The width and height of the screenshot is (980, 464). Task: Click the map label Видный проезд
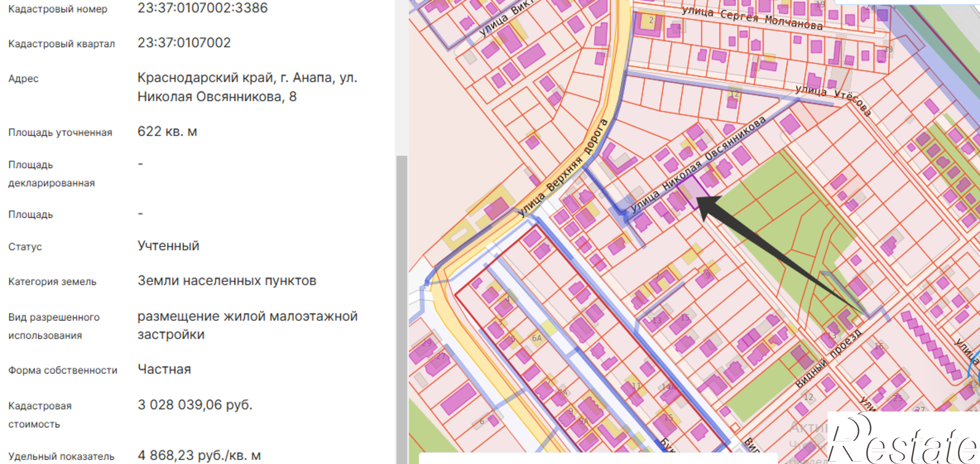pyautogui.click(x=829, y=359)
